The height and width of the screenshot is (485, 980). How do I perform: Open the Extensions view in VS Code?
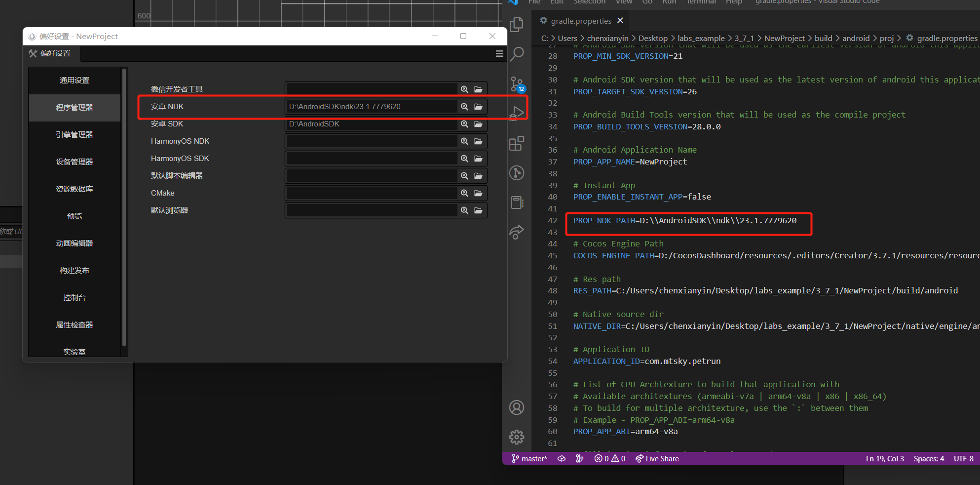point(517,143)
